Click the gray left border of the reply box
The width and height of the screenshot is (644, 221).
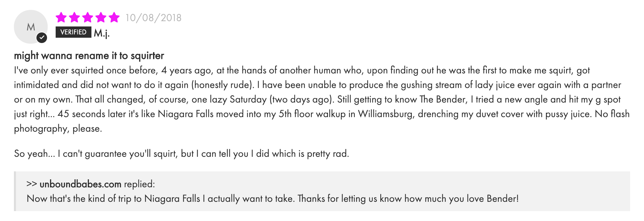click(15, 191)
